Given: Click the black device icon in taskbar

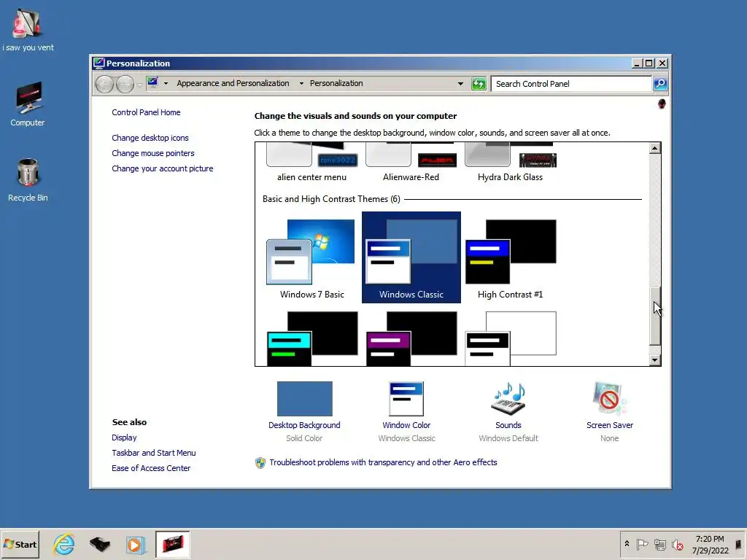Looking at the screenshot, I should (x=99, y=544).
